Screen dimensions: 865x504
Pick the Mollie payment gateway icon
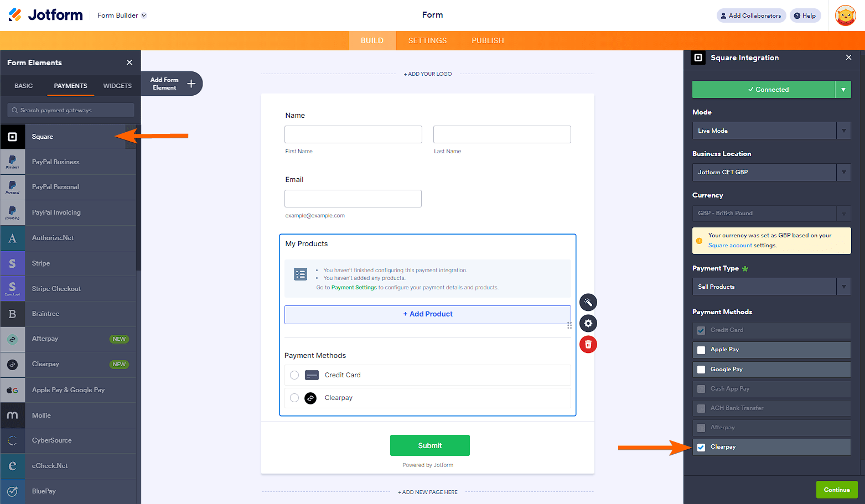coord(13,415)
